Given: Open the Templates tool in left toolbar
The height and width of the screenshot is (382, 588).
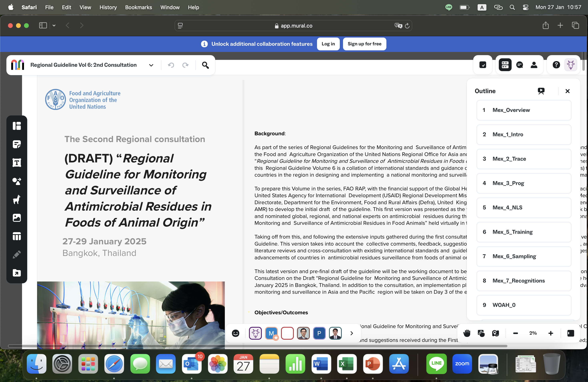Looking at the screenshot, I should click(x=17, y=126).
